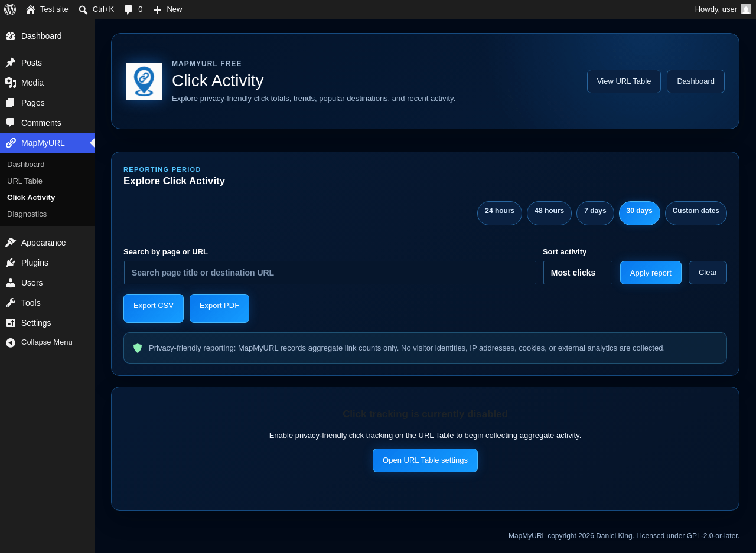Viewport: 756px width, 553px height.
Task: Click the Dashboard gauge icon in sidebar
Action: [x=11, y=36]
